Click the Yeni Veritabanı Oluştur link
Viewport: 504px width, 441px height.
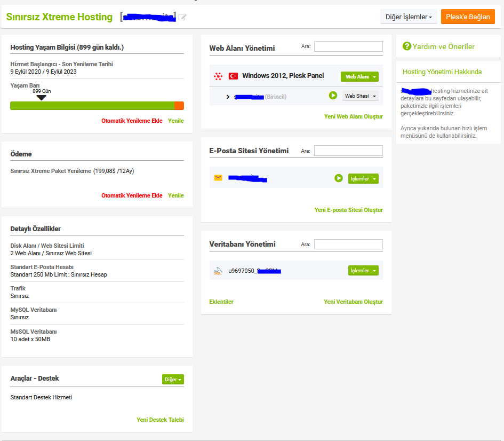tap(353, 302)
